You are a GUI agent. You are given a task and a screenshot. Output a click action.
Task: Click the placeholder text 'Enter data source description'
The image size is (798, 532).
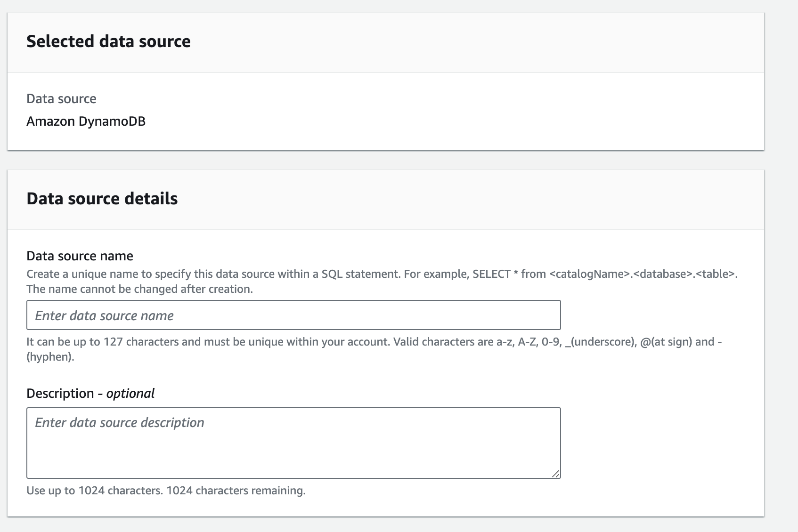coord(118,422)
